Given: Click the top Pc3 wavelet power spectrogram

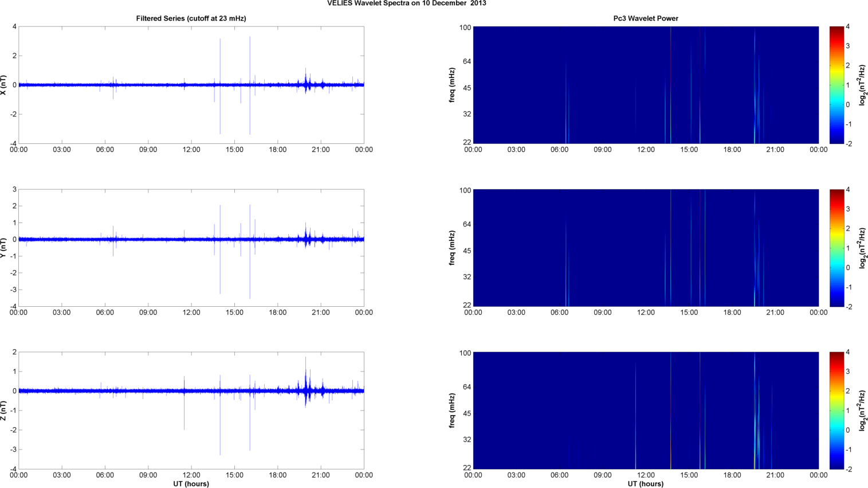Looking at the screenshot, I should (x=646, y=85).
